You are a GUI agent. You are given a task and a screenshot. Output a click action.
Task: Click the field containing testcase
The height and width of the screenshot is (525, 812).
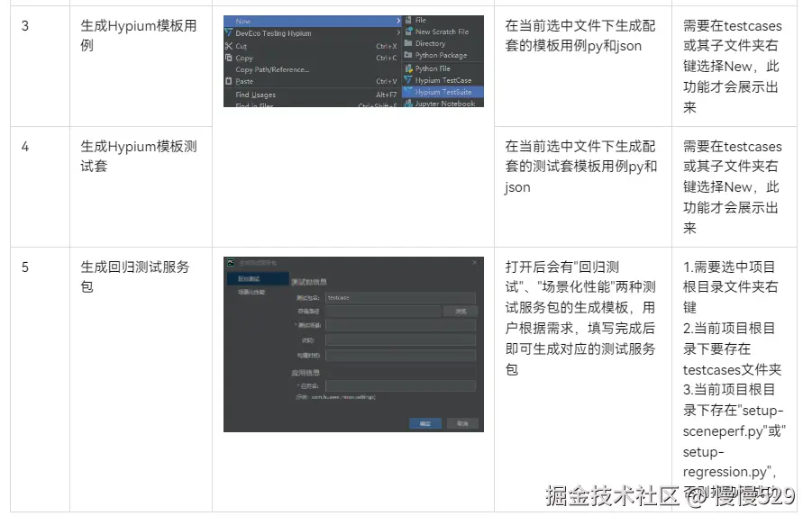(x=400, y=297)
